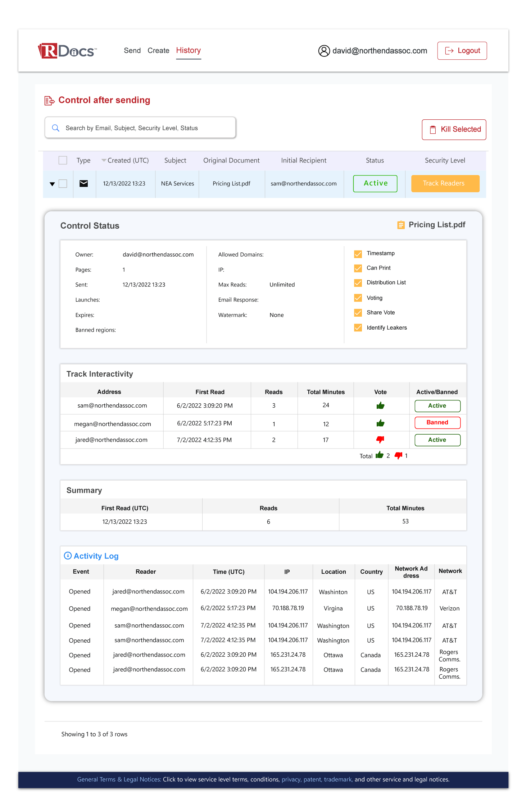Click the Activity Log download icon
This screenshot has height=812, width=526.
click(x=68, y=556)
